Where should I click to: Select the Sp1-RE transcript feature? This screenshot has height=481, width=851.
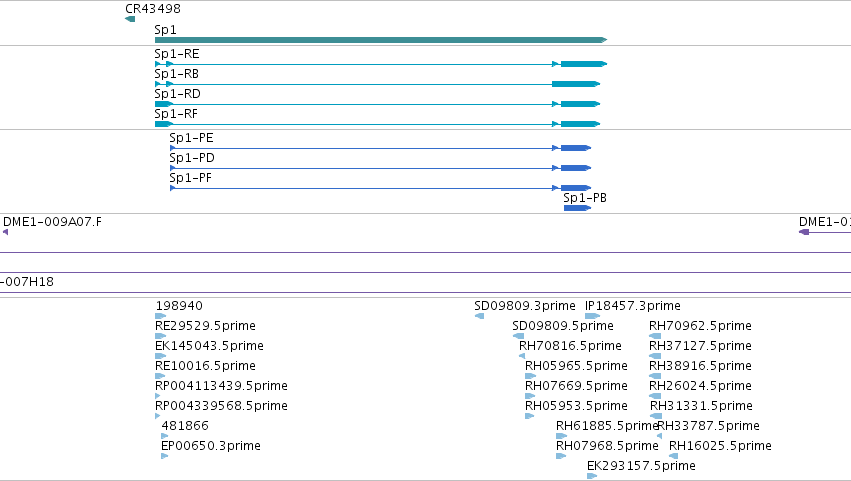pyautogui.click(x=381, y=64)
